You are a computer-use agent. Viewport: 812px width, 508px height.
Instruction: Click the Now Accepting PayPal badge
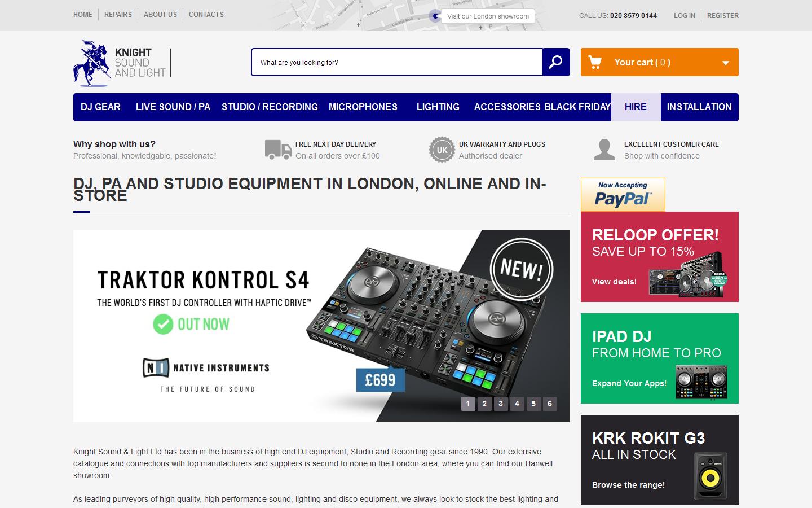tap(623, 195)
